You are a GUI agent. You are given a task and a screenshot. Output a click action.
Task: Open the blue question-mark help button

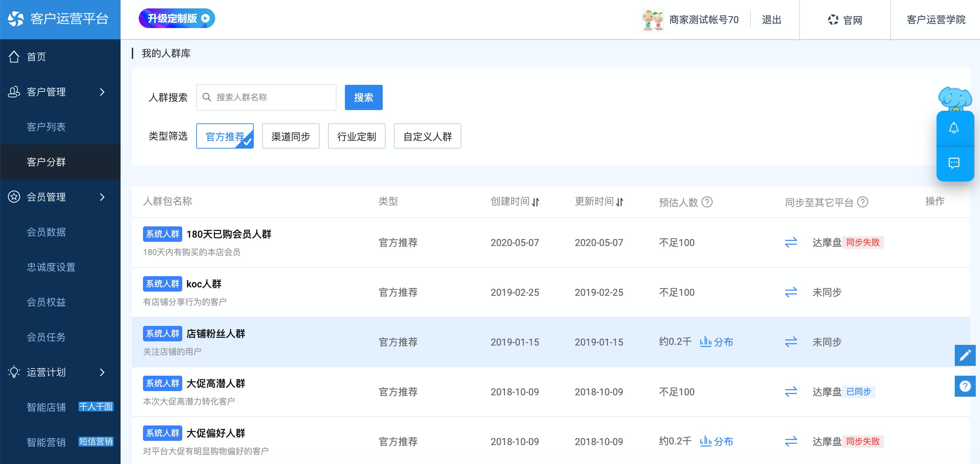(965, 386)
